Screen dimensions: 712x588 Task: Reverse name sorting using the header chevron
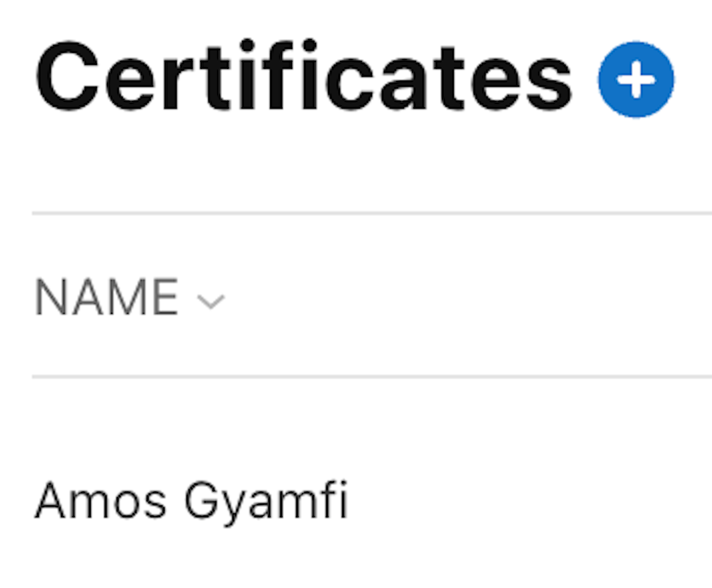click(211, 301)
